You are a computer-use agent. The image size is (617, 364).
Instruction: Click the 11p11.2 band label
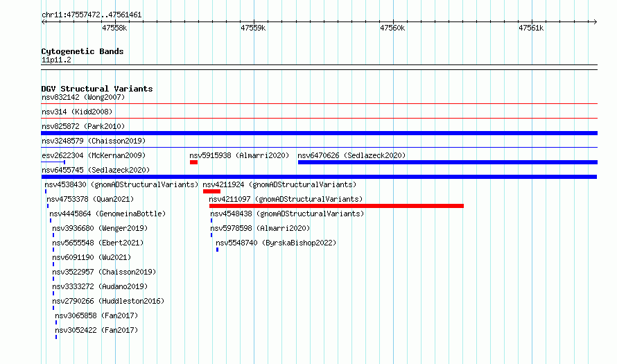coord(56,60)
